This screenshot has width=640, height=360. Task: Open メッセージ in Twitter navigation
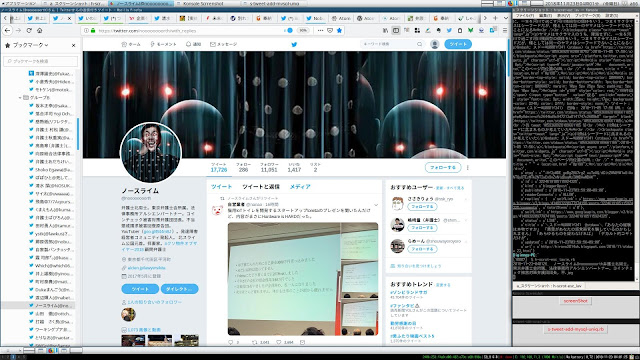pos(223,44)
